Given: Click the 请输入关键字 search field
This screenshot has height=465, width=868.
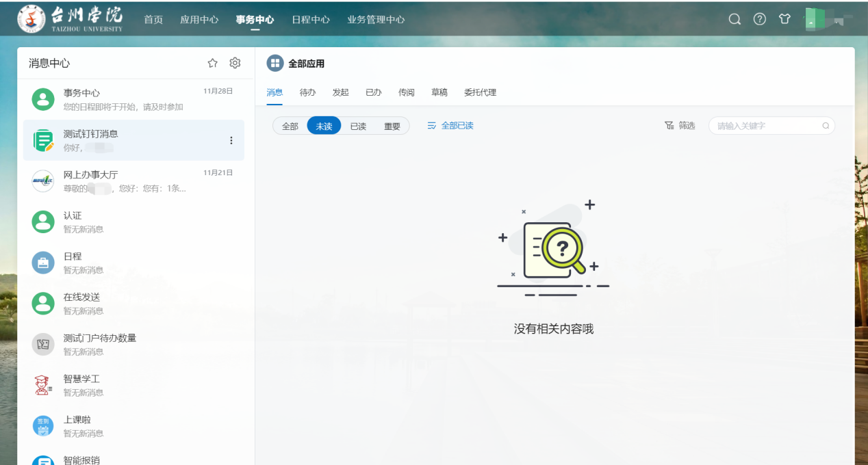Looking at the screenshot, I should point(767,126).
